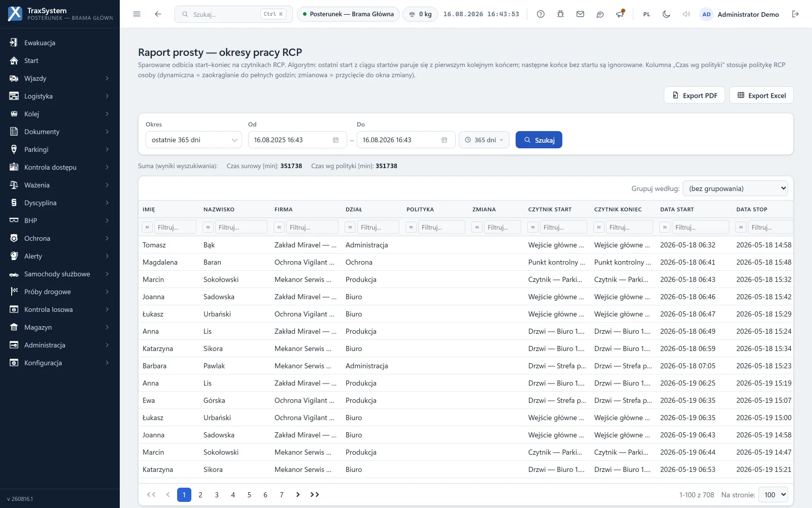
Task: Jump to the last page arrow
Action: click(315, 495)
